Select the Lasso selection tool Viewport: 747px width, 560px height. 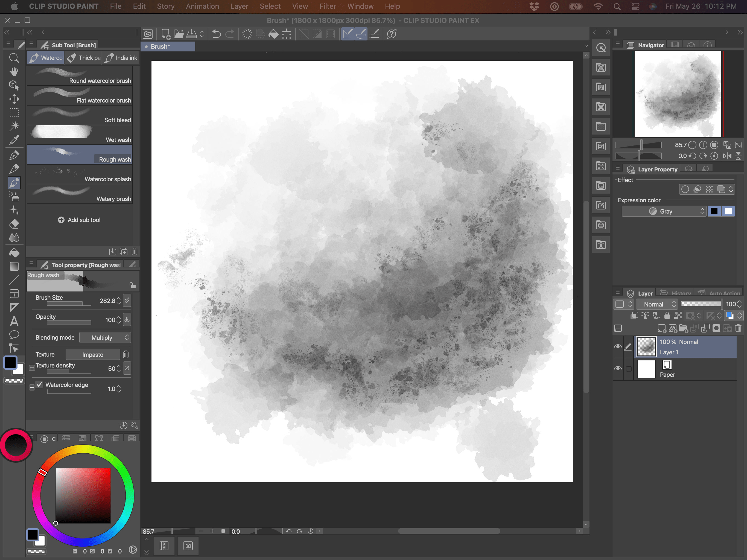[x=14, y=112]
